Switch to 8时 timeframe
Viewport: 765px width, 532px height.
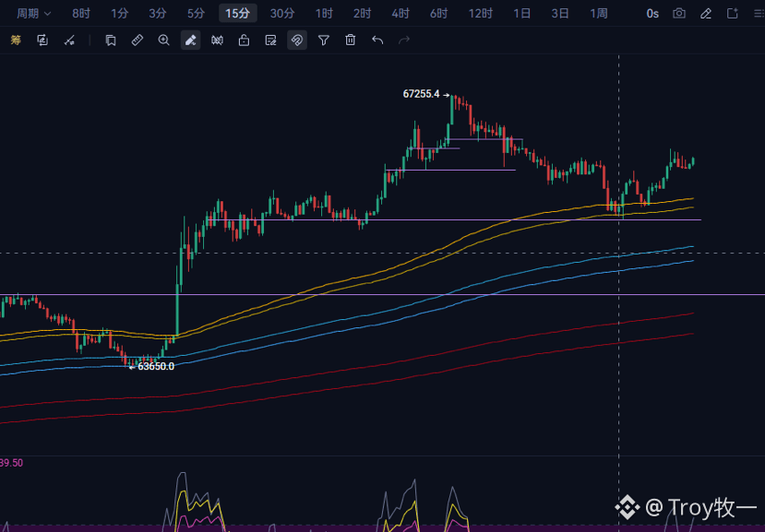point(81,13)
